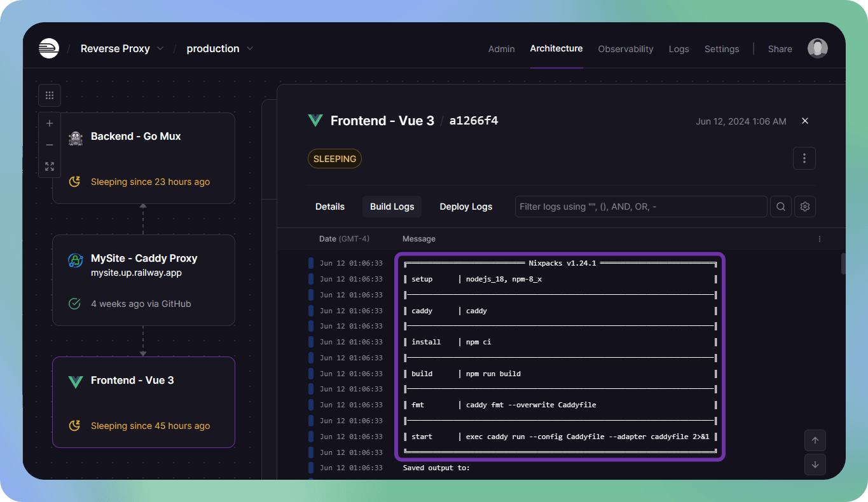Switch to Deploy Logs tab

(x=466, y=207)
